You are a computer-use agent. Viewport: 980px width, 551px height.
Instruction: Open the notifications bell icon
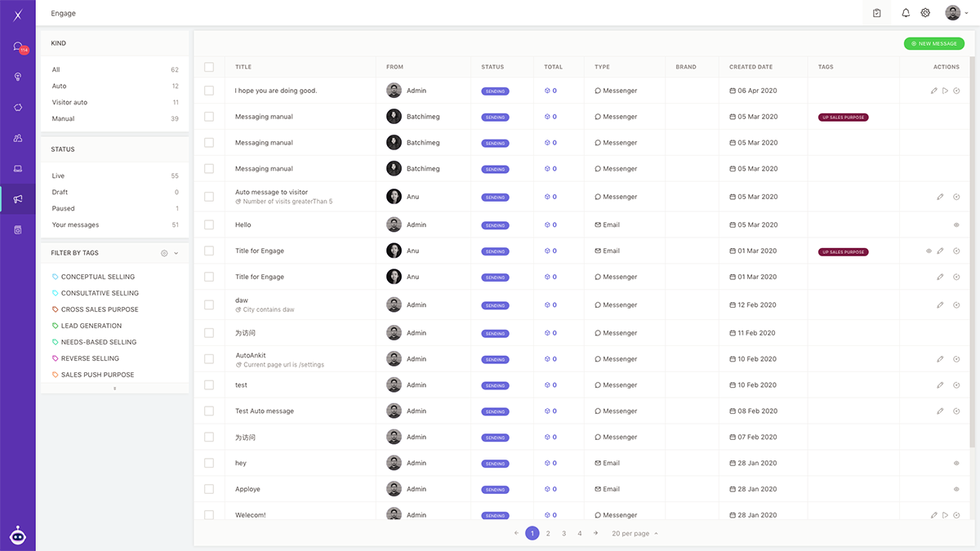906,13
